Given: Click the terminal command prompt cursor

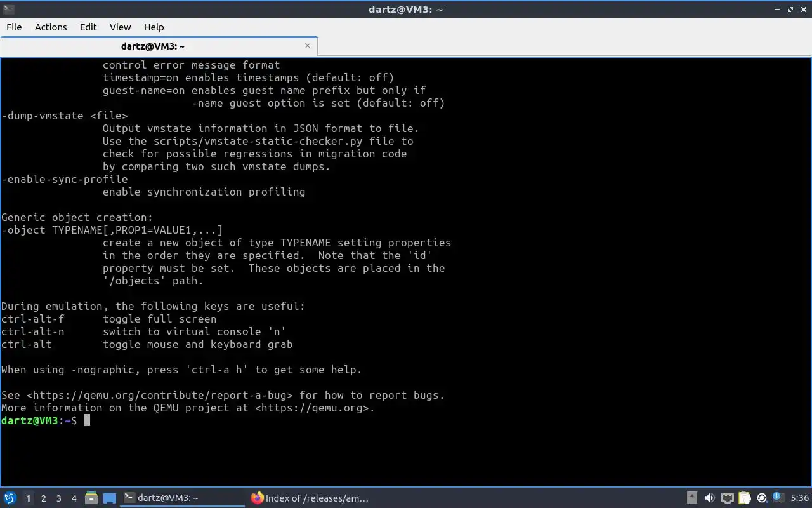Looking at the screenshot, I should (x=87, y=420).
